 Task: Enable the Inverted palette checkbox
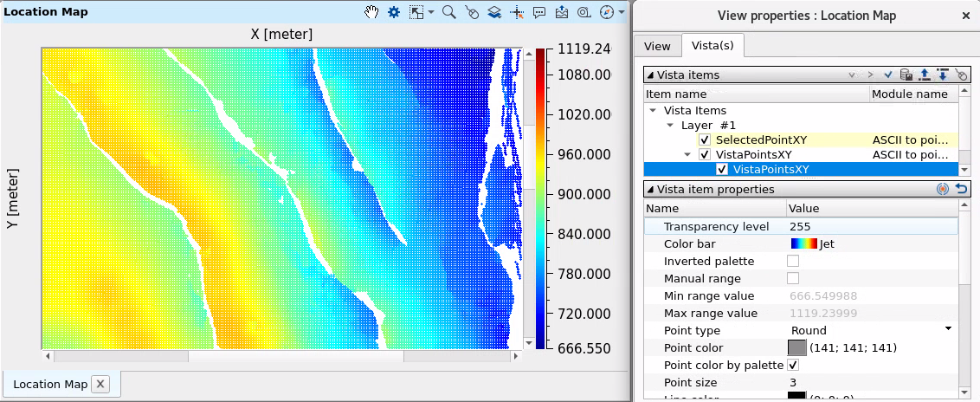point(793,261)
